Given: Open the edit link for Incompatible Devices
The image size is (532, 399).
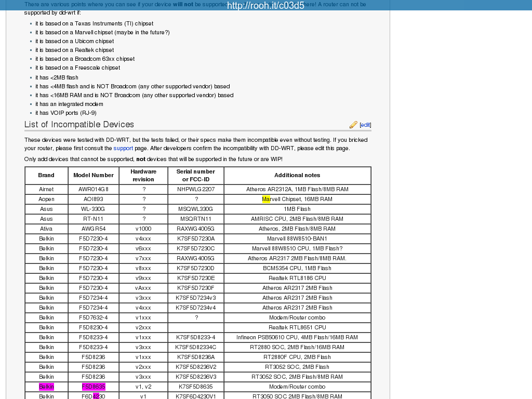Looking at the screenshot, I should pyautogui.click(x=365, y=125).
